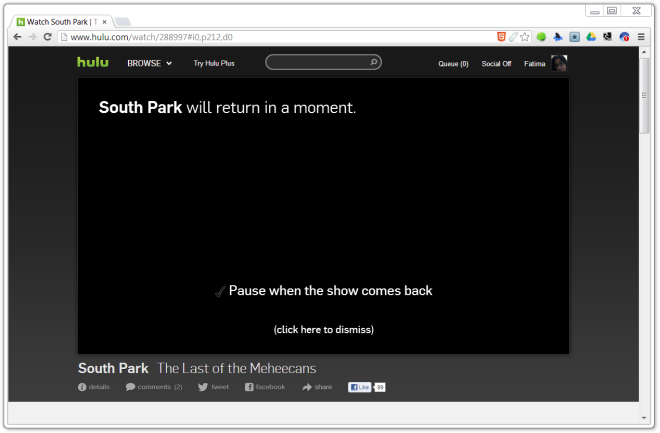Open the Chrome hamburger menu
Viewport: 660px width, 433px height.
coord(641,37)
